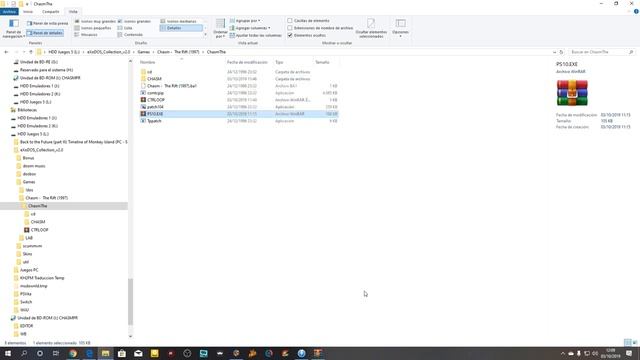The height and width of the screenshot is (360, 640).
Task: Expand the layout gallery more arrow
Action: (x=205, y=35)
